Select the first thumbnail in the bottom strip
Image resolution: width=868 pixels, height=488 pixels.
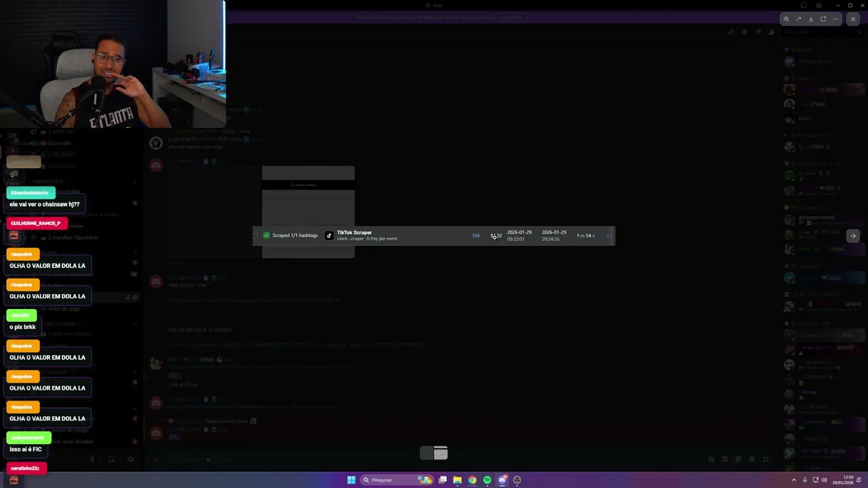(x=427, y=453)
